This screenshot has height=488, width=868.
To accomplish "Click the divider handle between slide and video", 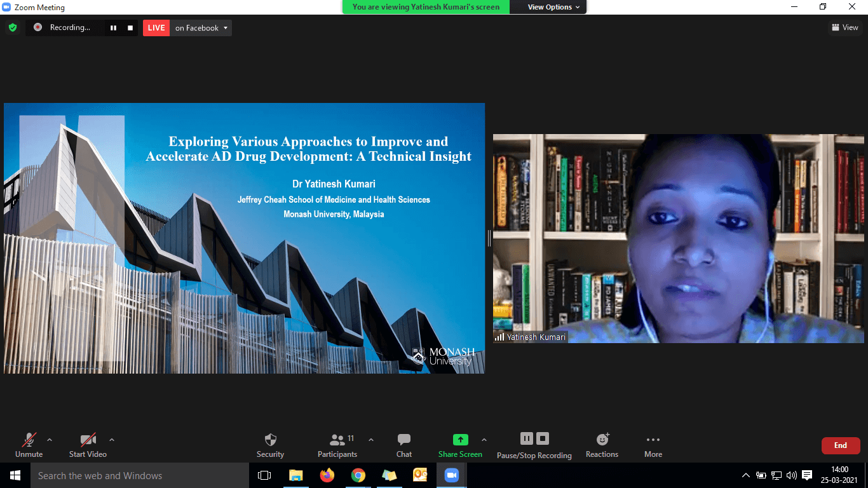I will point(489,238).
